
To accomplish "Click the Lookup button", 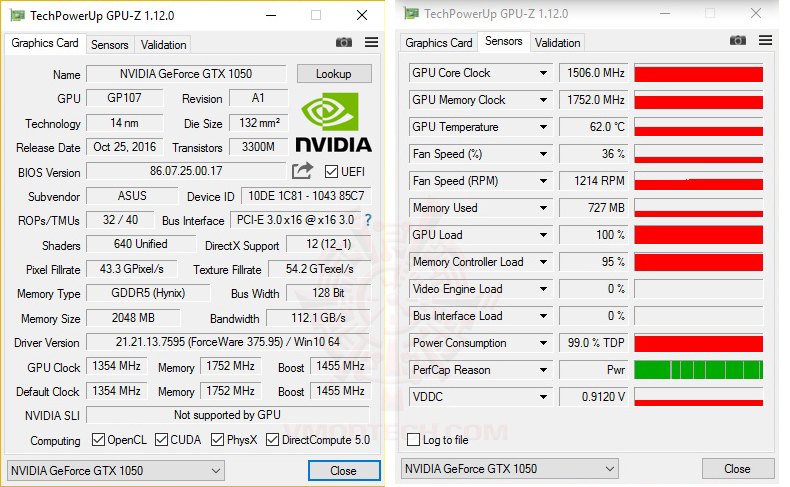I will coord(334,74).
